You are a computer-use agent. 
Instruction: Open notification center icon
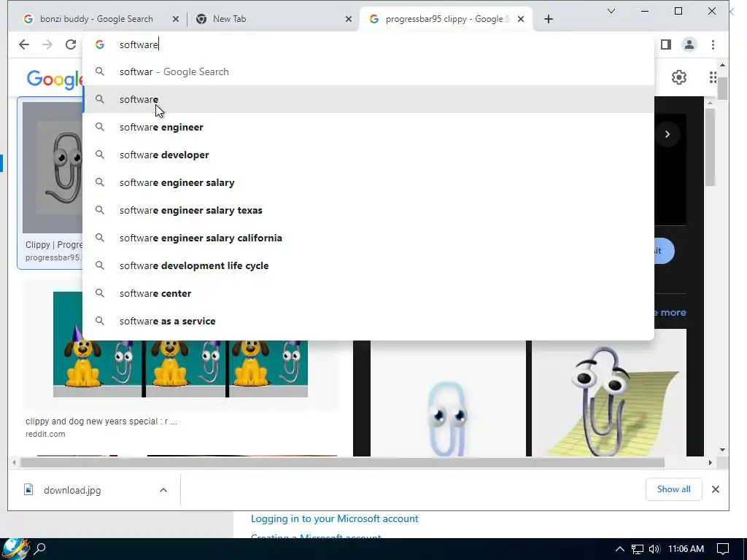click(x=723, y=549)
